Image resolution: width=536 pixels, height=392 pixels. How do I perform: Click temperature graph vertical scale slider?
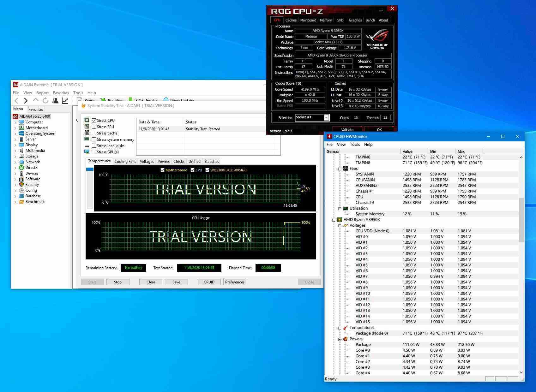[90, 169]
